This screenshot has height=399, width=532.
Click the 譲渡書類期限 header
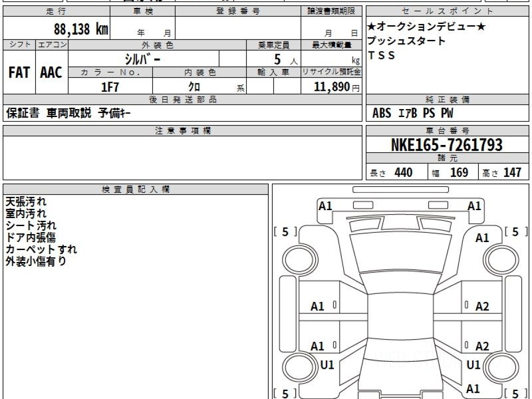[x=331, y=12]
